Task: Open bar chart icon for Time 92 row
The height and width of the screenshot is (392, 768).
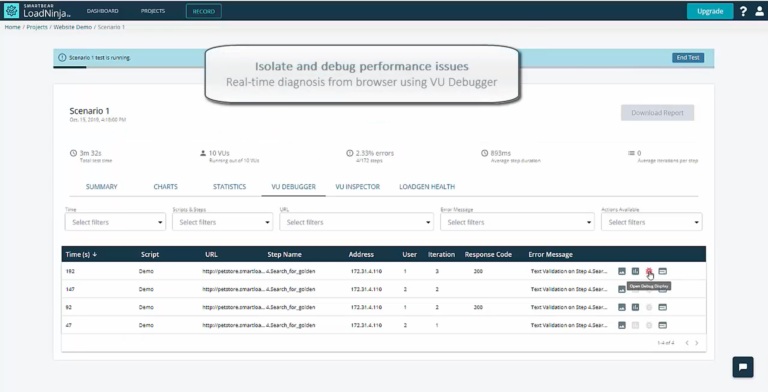Action: (x=635, y=307)
